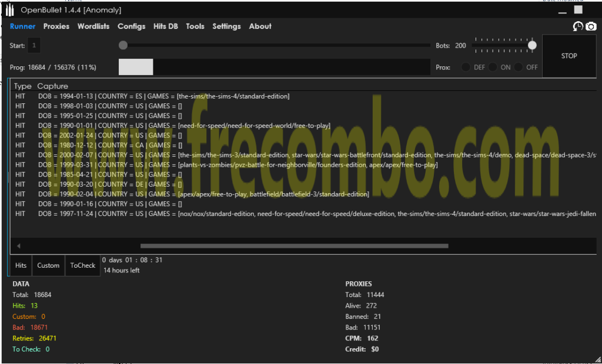Screen dimensions: 602x364
Task: Select the HIT row with COUNTRY = ES
Action: pyautogui.click(x=303, y=96)
